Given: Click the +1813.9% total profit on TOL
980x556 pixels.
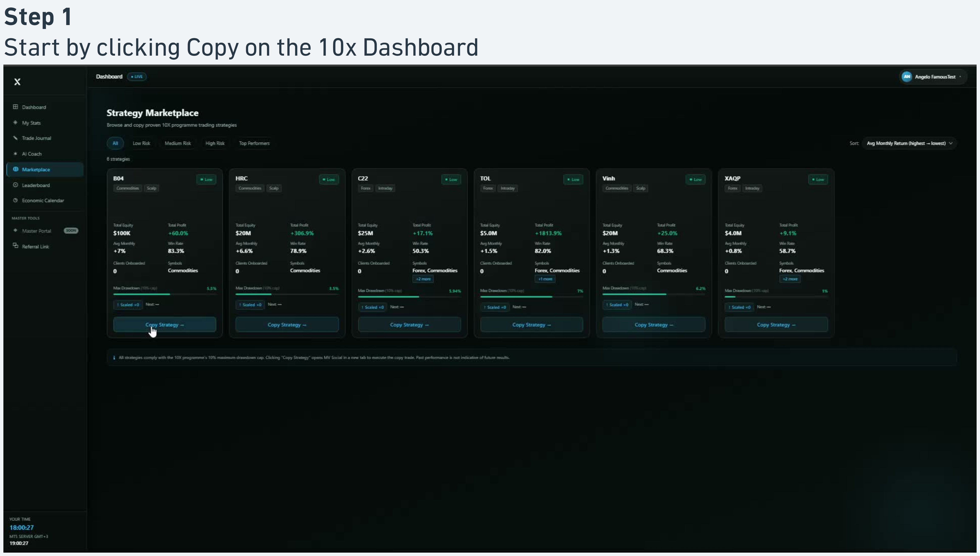Looking at the screenshot, I should pos(548,233).
